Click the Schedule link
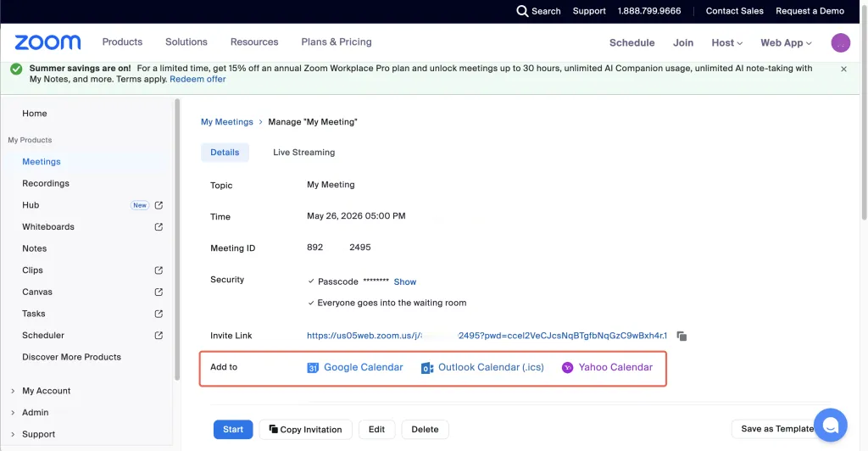The width and height of the screenshot is (868, 451). tap(632, 42)
